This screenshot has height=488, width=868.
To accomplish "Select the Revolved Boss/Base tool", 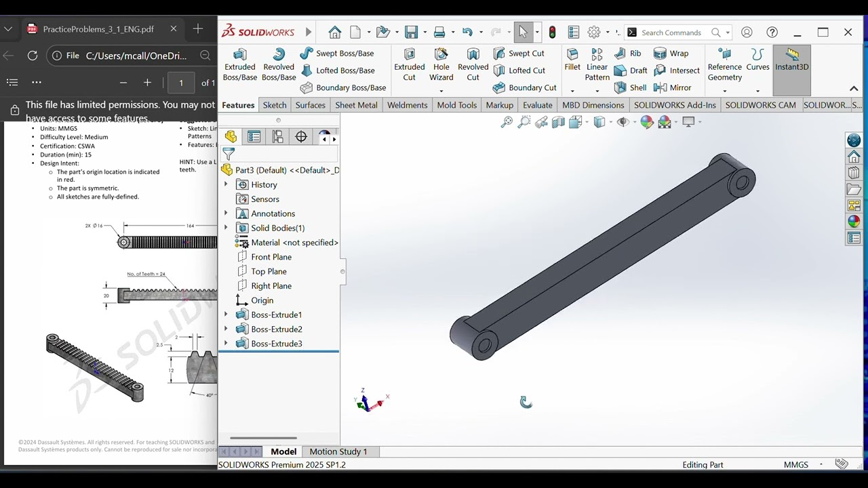I will pos(279,65).
